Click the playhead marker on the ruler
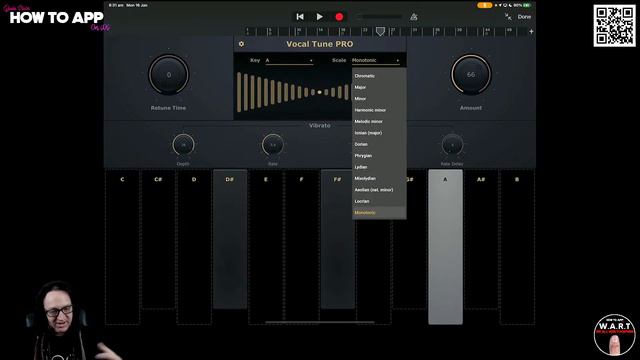640x360 pixels. pyautogui.click(x=380, y=31)
